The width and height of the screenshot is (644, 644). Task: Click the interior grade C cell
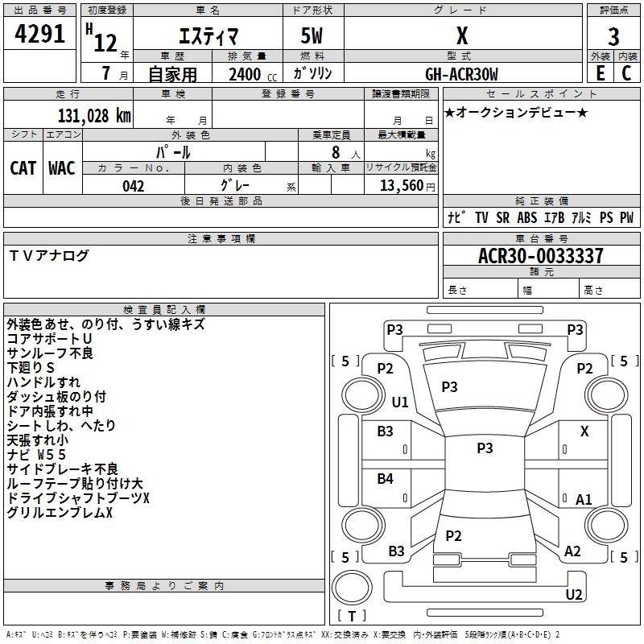coord(627,72)
